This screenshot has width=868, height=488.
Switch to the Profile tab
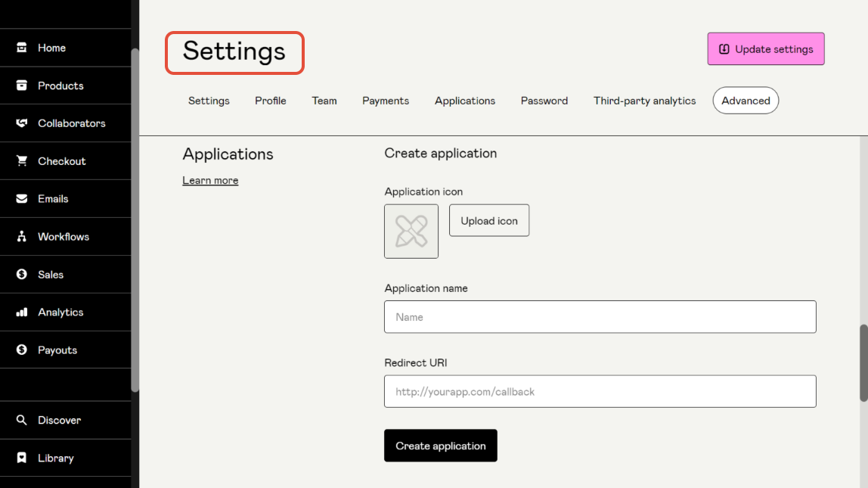pyautogui.click(x=270, y=101)
